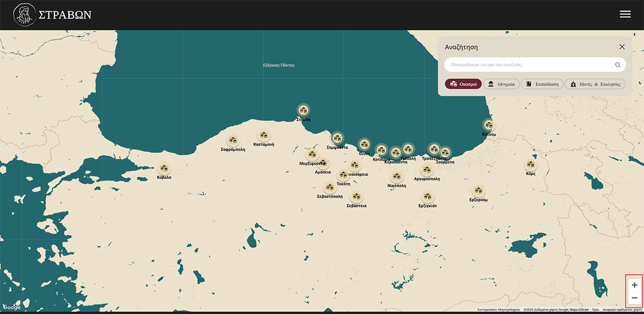Open the hamburger menu in the header

coord(625,14)
